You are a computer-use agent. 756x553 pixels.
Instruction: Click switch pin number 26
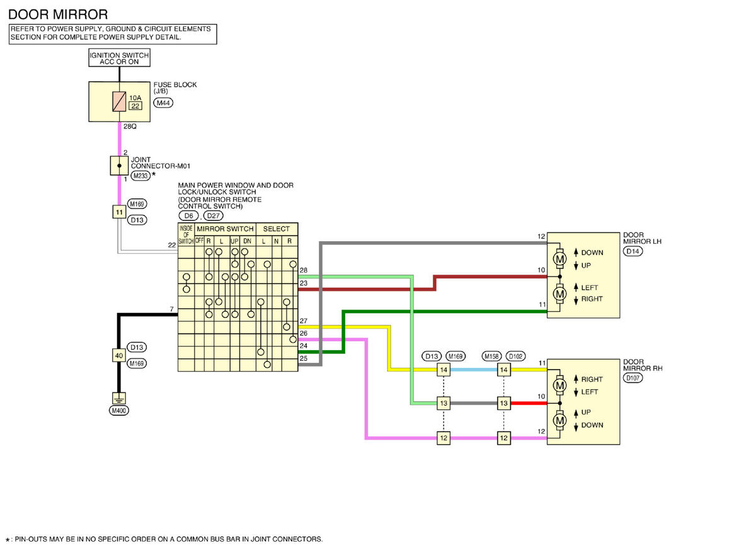pos(304,333)
